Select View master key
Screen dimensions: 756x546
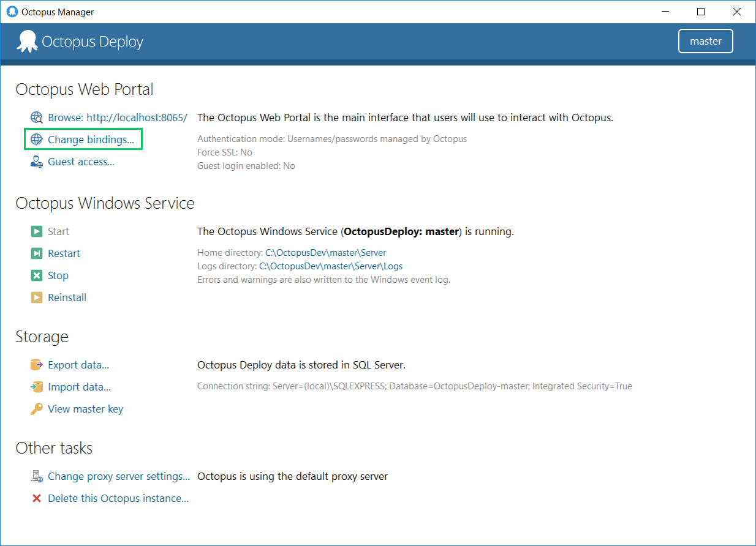coord(85,409)
